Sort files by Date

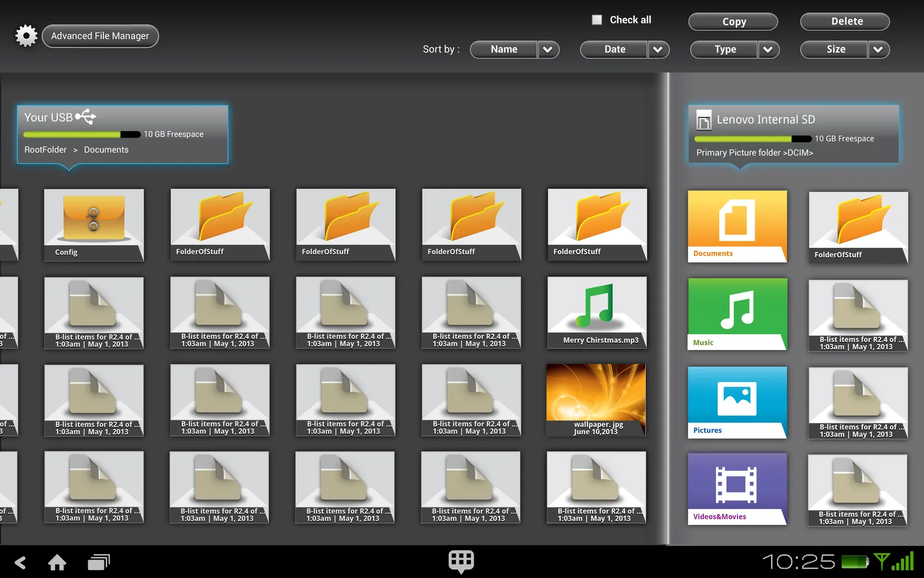point(614,50)
